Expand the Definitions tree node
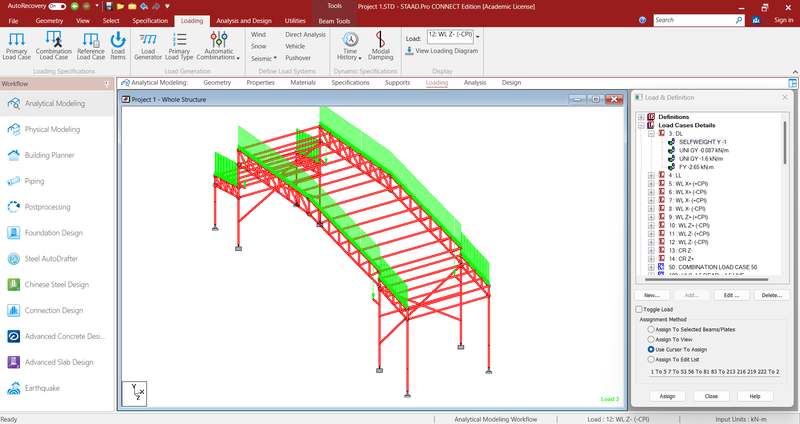 click(x=641, y=117)
